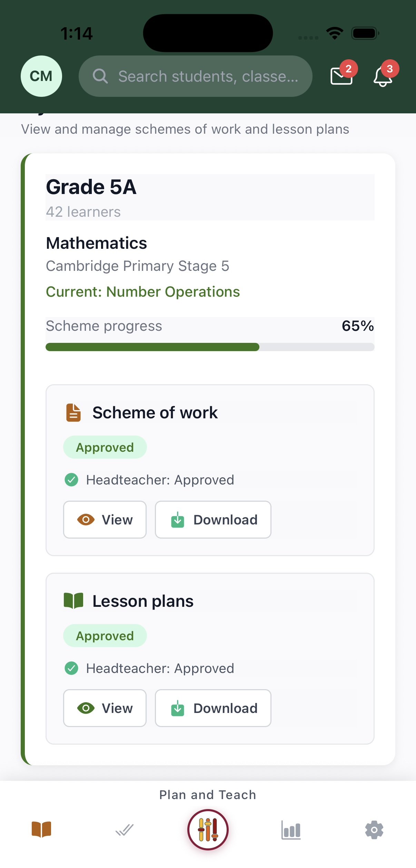Open the messages envelope icon

[341, 76]
